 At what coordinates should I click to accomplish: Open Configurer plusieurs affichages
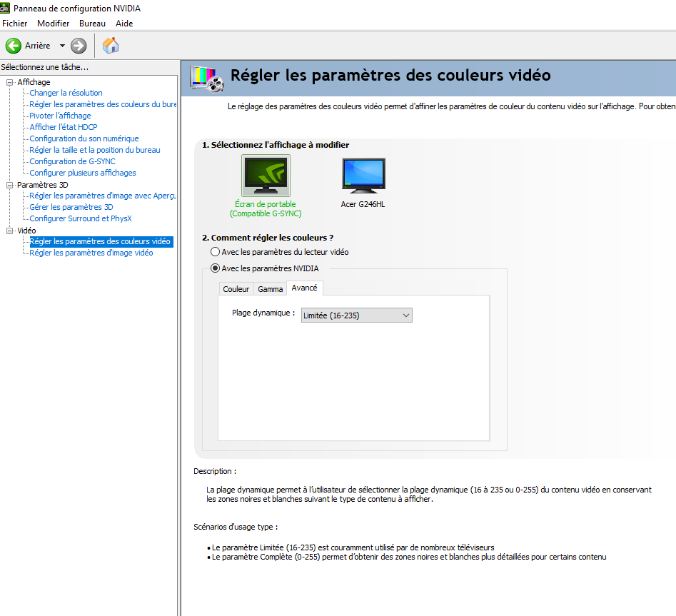[x=83, y=173]
